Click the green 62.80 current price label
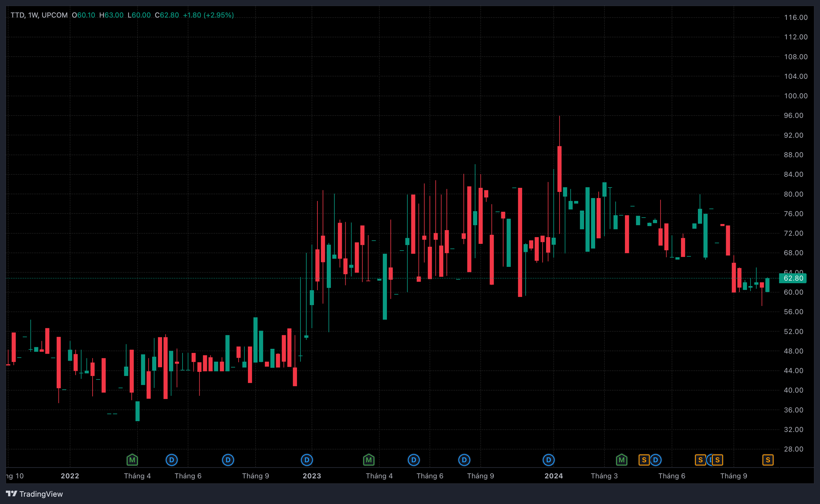This screenshot has height=504, width=820. pyautogui.click(x=793, y=278)
